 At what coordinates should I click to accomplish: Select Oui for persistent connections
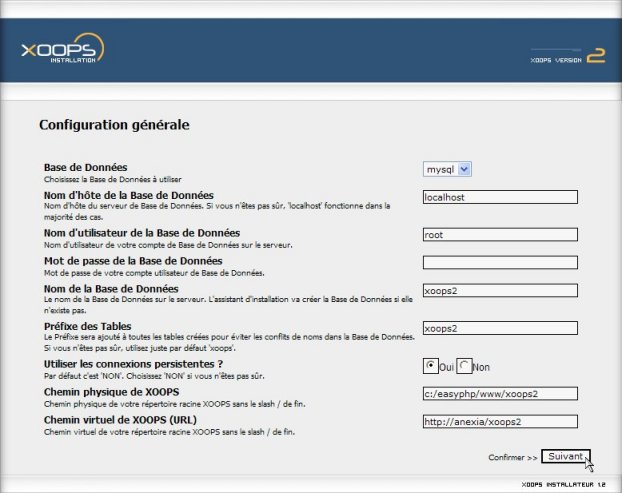click(430, 366)
